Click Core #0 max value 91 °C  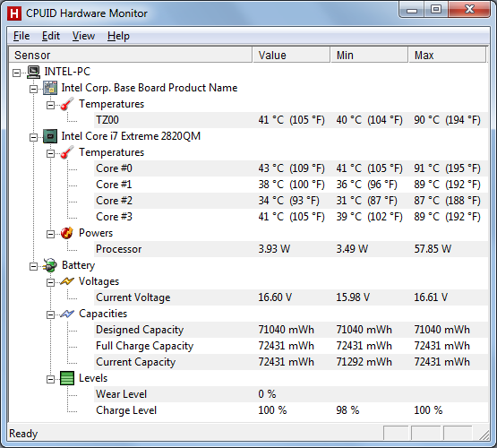coord(447,168)
